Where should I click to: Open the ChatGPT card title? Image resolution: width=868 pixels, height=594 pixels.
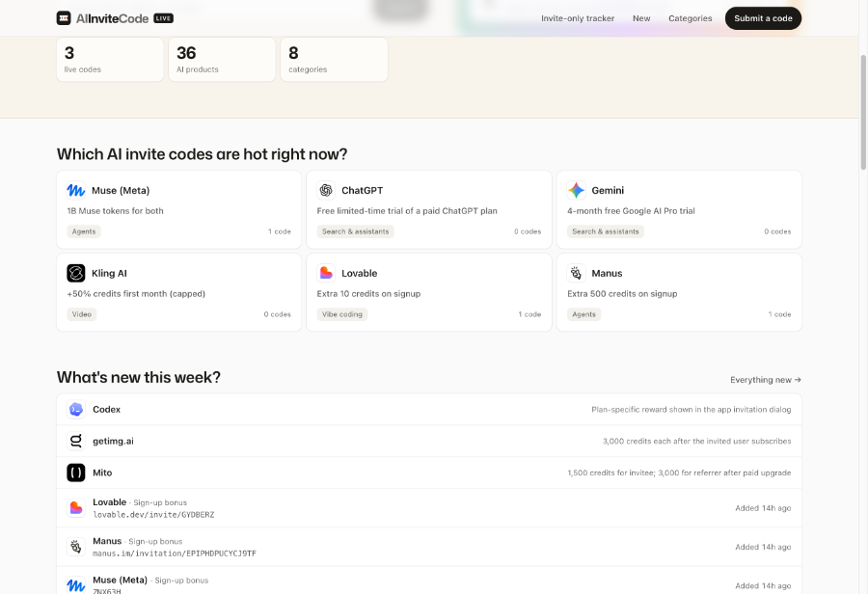tap(362, 190)
